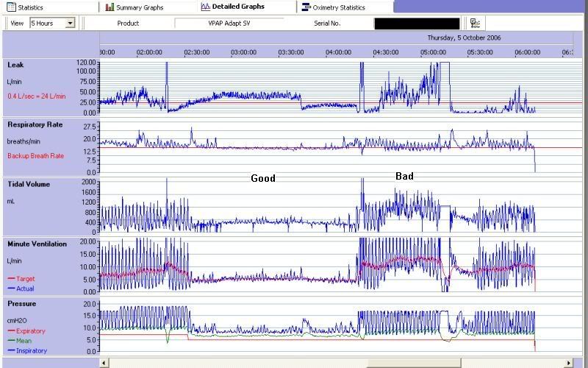Screen dimensions: 588x368
Task: Click the horizontal scrollbar thumb
Action: 413,363
